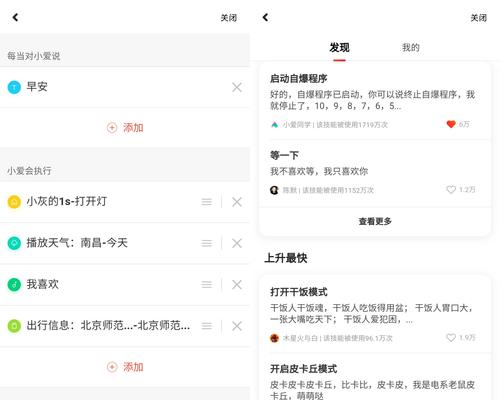This screenshot has height=400, width=500.
Task: Tap 查看更多 to see more skills
Action: point(375,221)
